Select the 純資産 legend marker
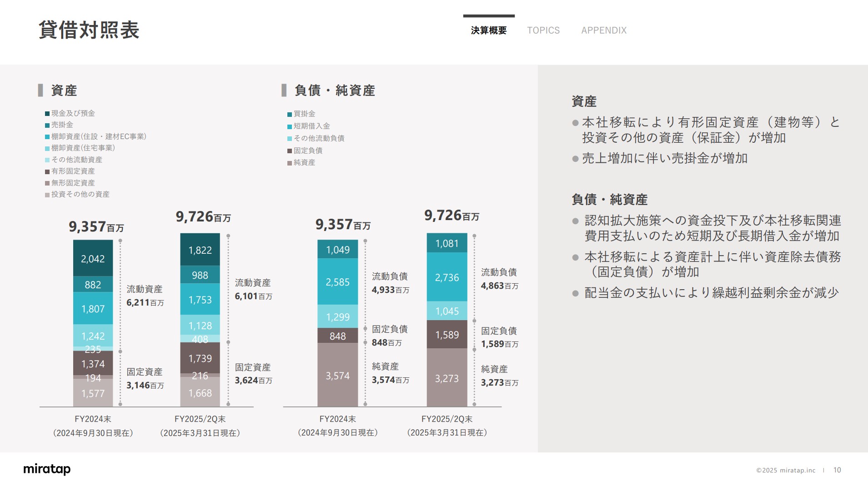868x487 pixels. point(289,162)
